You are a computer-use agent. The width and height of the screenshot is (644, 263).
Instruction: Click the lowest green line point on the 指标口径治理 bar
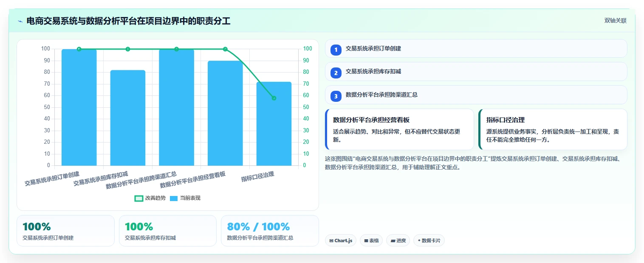[x=274, y=98]
